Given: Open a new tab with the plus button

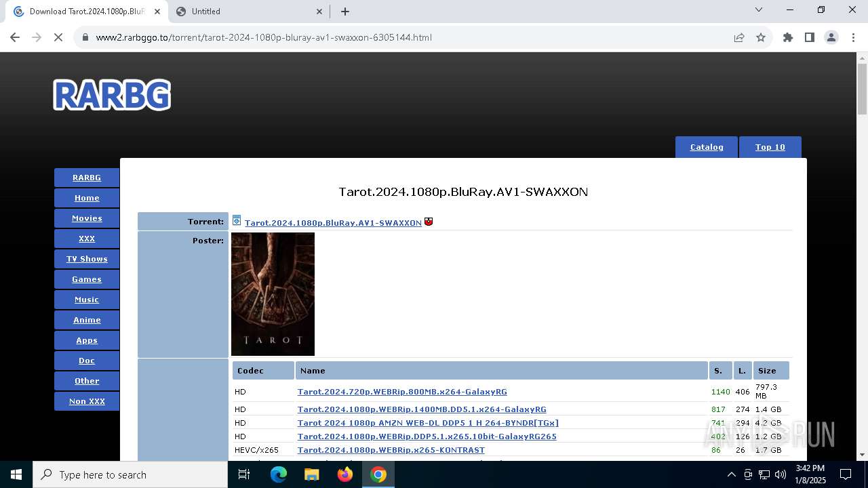Looking at the screenshot, I should (x=345, y=11).
